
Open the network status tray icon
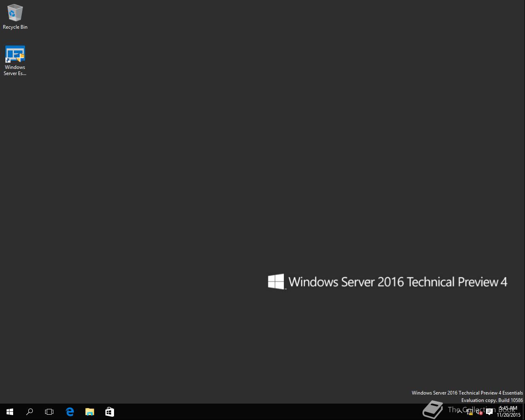[x=470, y=412]
